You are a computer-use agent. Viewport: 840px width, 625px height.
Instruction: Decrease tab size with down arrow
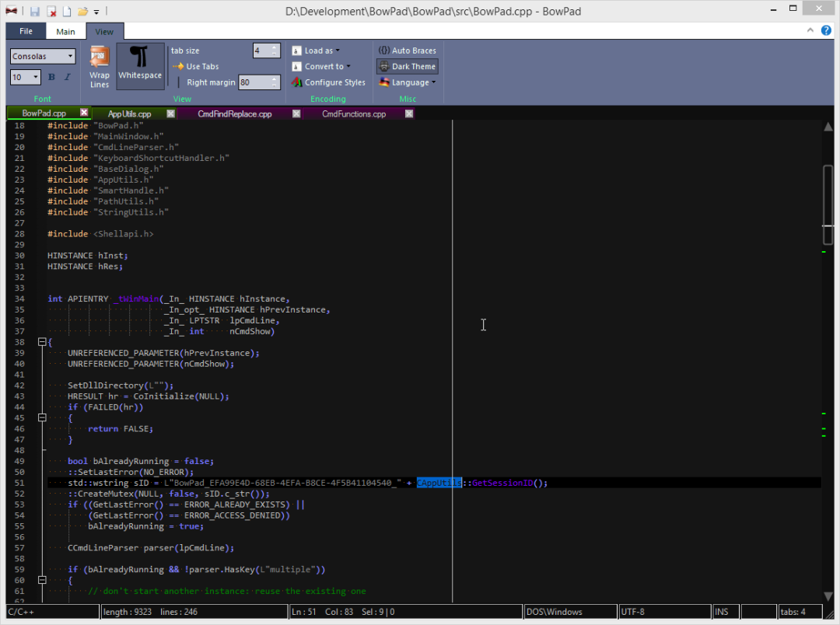pos(275,54)
